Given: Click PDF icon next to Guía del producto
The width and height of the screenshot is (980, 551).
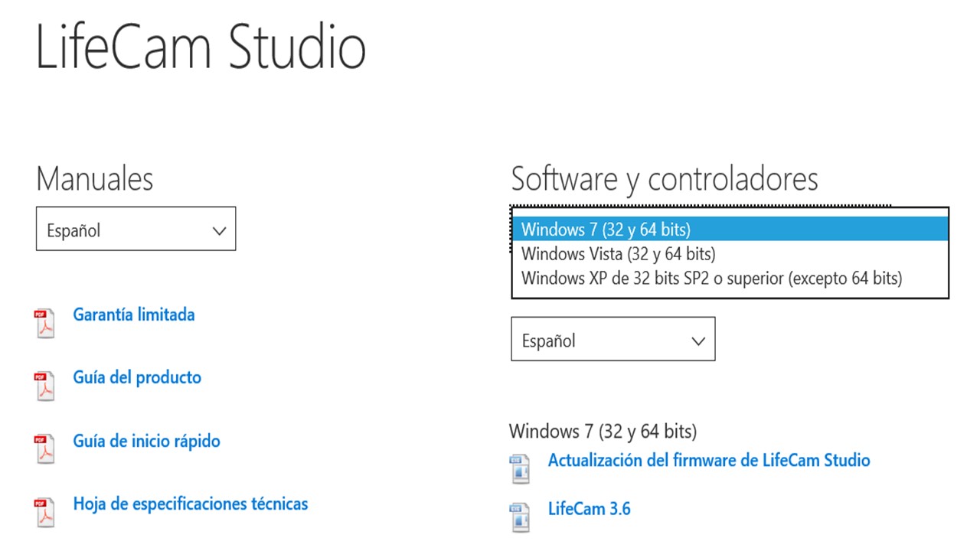Looking at the screenshot, I should coord(45,386).
